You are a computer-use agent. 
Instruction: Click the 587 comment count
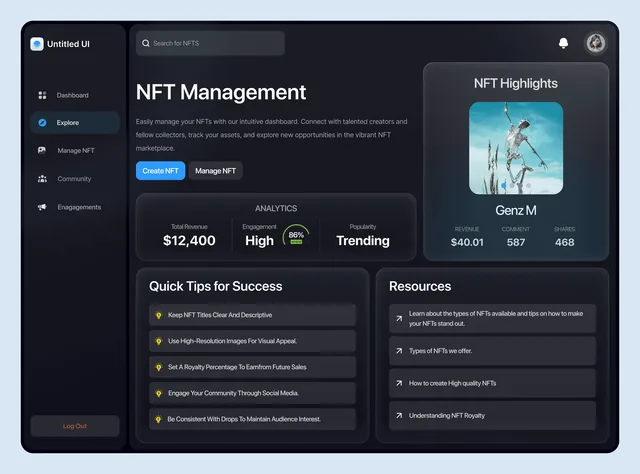pos(516,243)
